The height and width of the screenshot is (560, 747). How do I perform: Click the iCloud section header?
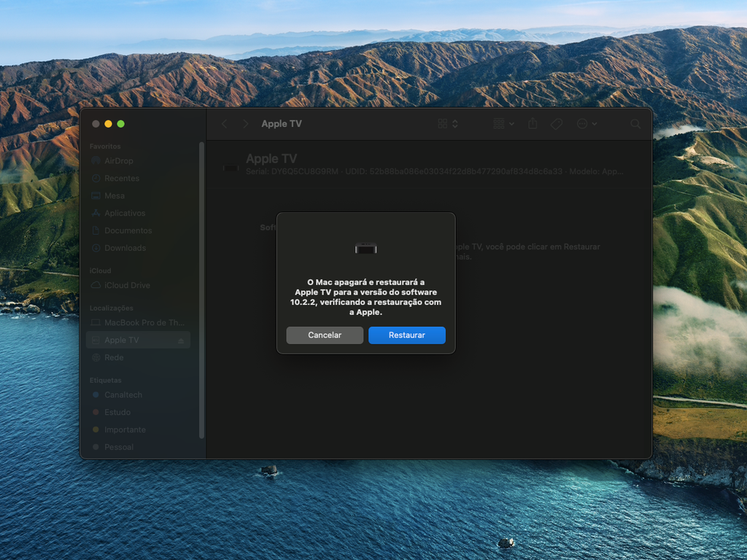[100, 271]
